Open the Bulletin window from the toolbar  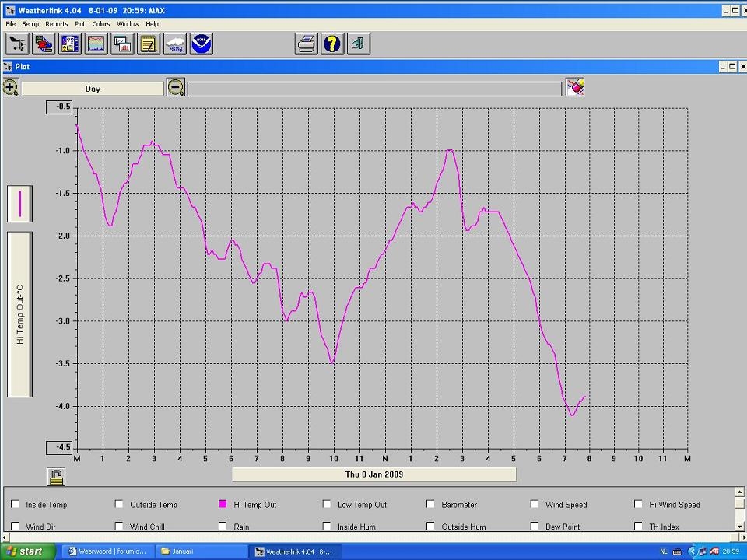(x=69, y=44)
